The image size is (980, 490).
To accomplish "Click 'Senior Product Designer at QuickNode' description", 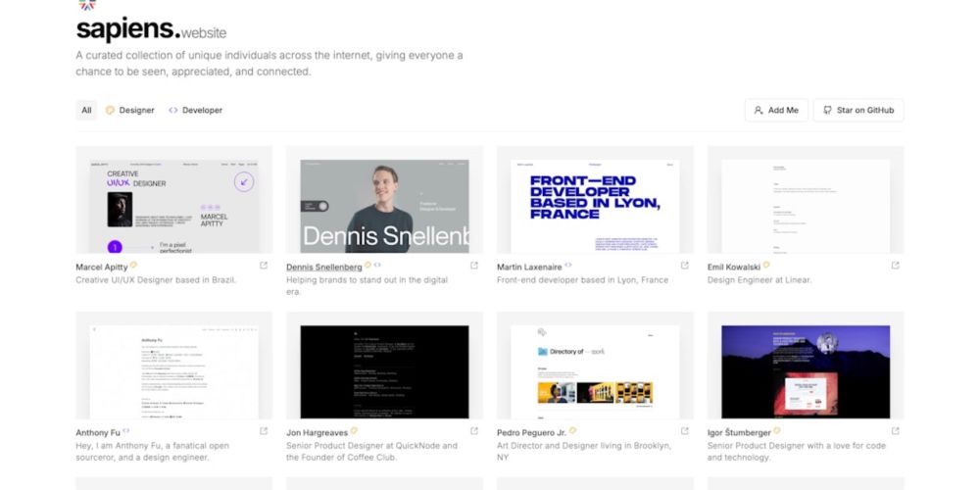I will point(371,451).
